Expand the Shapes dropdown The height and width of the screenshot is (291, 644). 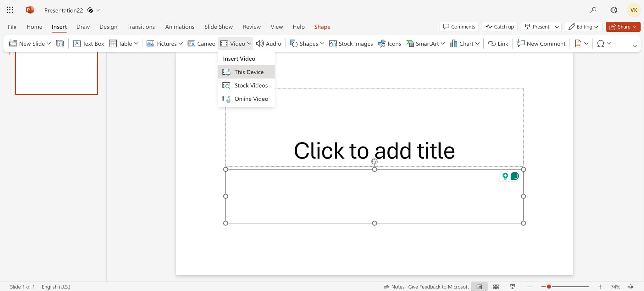pos(322,44)
